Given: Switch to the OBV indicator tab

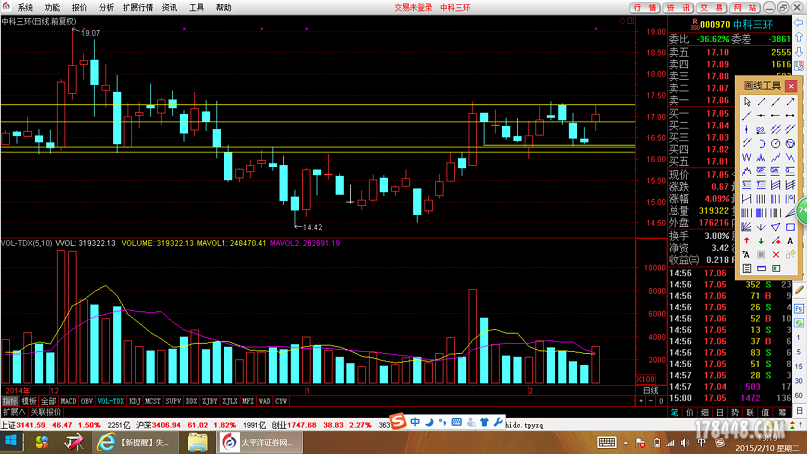Looking at the screenshot, I should (86, 401).
